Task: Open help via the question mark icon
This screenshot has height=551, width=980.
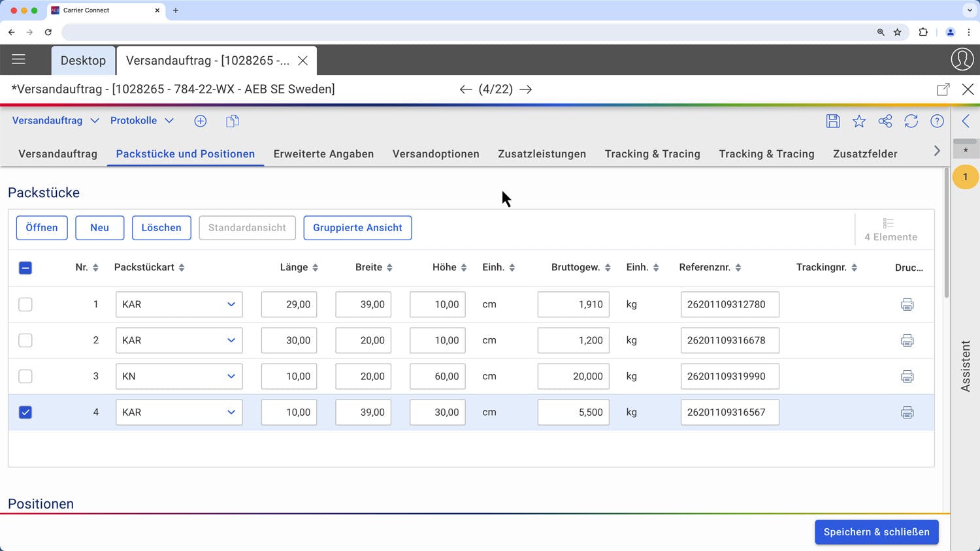Action: tap(936, 121)
